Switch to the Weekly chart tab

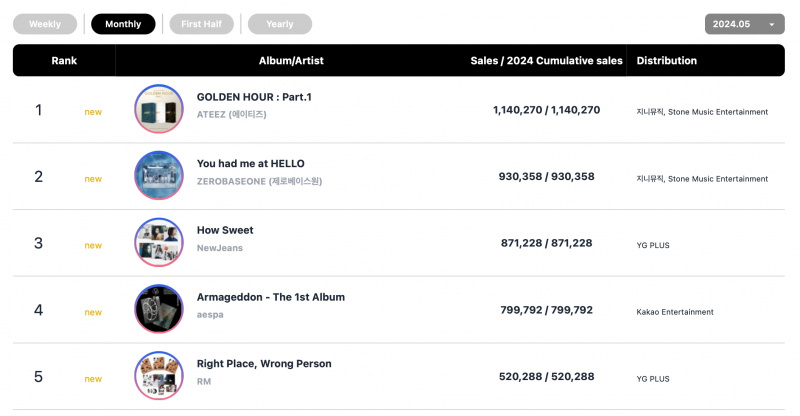tap(45, 24)
